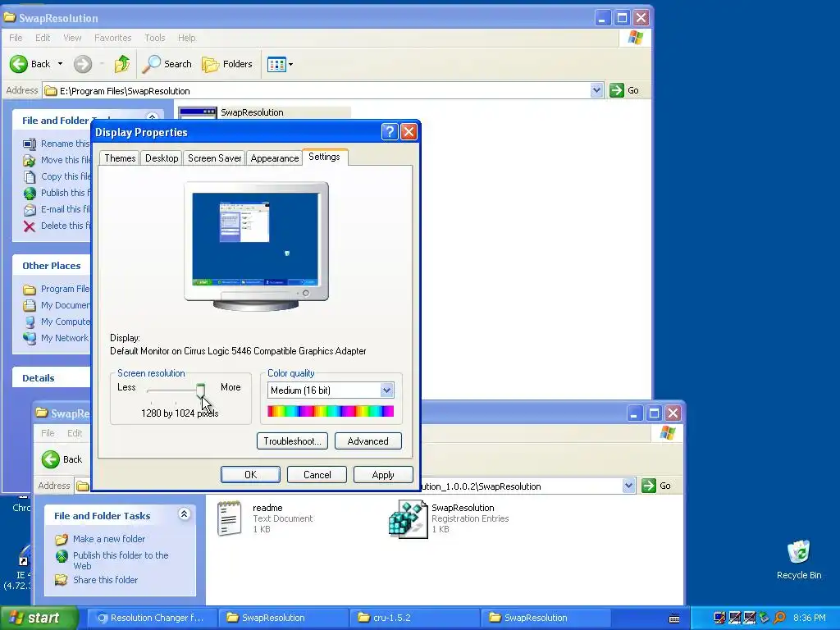This screenshot has height=630, width=840.
Task: Collapse File and Folder Tasks panel in lower window
Action: click(x=185, y=514)
